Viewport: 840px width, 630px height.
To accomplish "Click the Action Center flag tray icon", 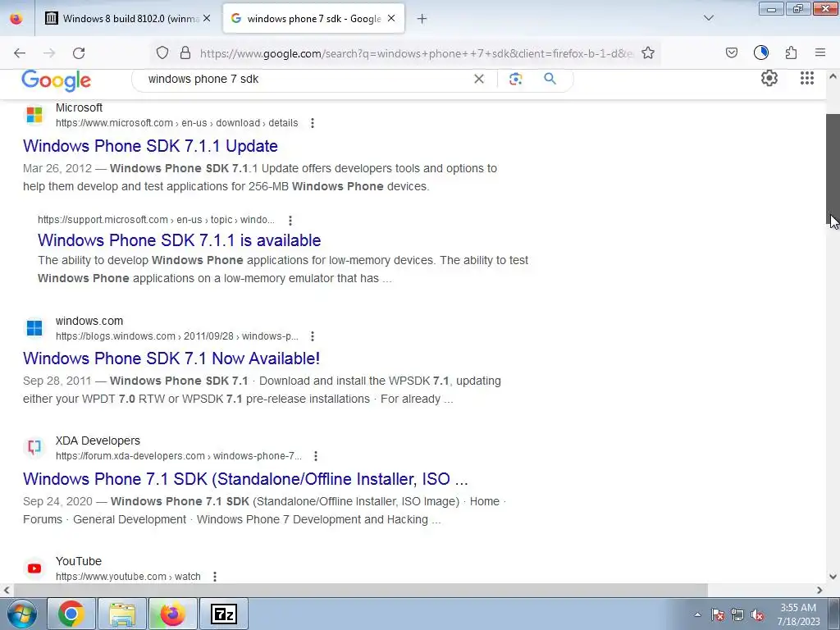I will pyautogui.click(x=718, y=614).
